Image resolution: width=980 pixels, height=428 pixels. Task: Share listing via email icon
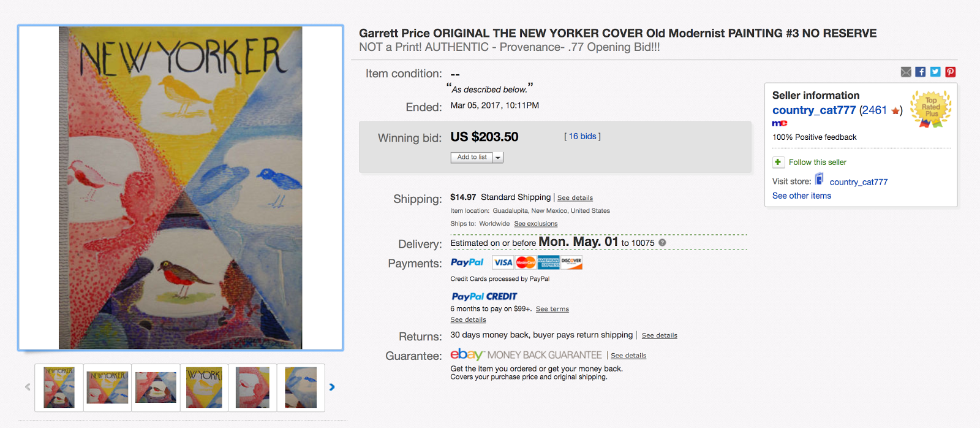pyautogui.click(x=906, y=72)
